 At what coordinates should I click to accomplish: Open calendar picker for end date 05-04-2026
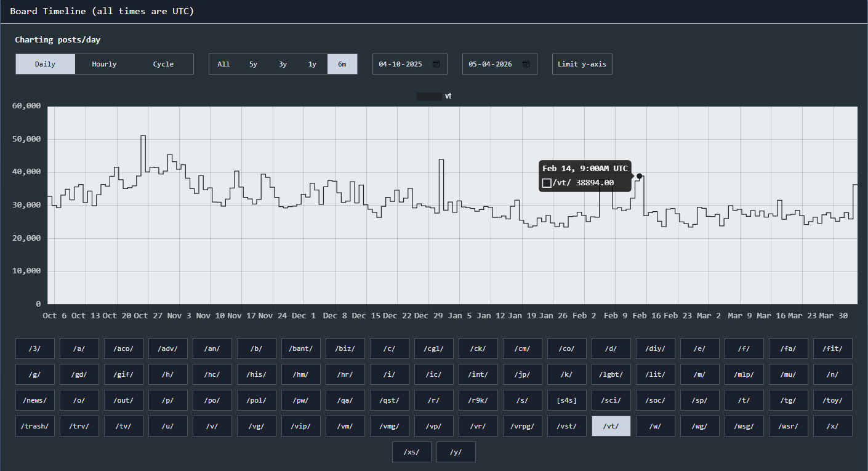pyautogui.click(x=526, y=64)
